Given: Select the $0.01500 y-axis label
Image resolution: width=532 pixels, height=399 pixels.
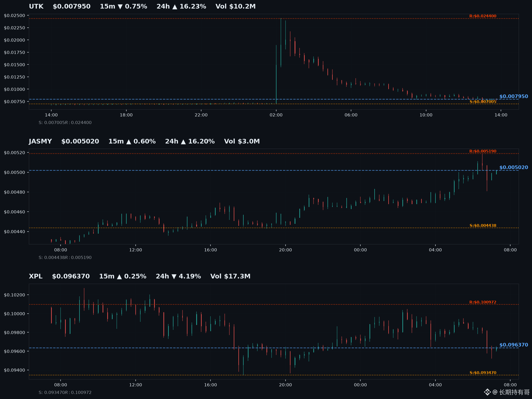Looking at the screenshot, I should (14, 65).
